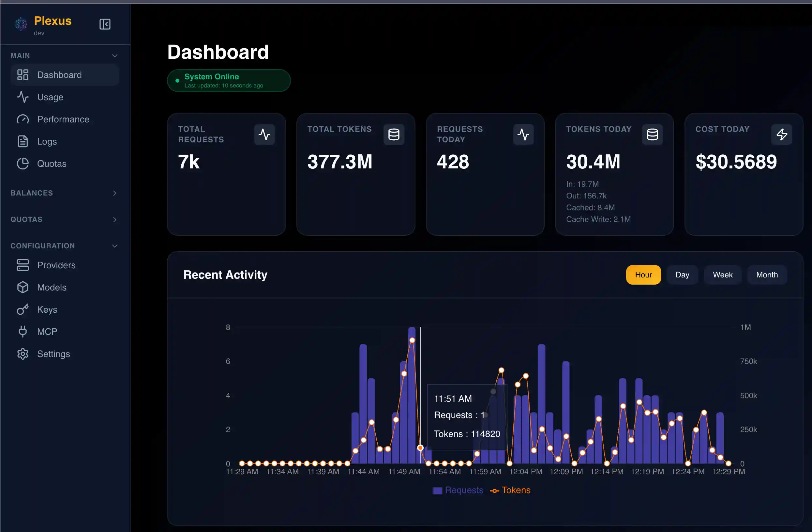This screenshot has height=532, width=812.
Task: Open Settings via the gear icon
Action: tap(53, 354)
